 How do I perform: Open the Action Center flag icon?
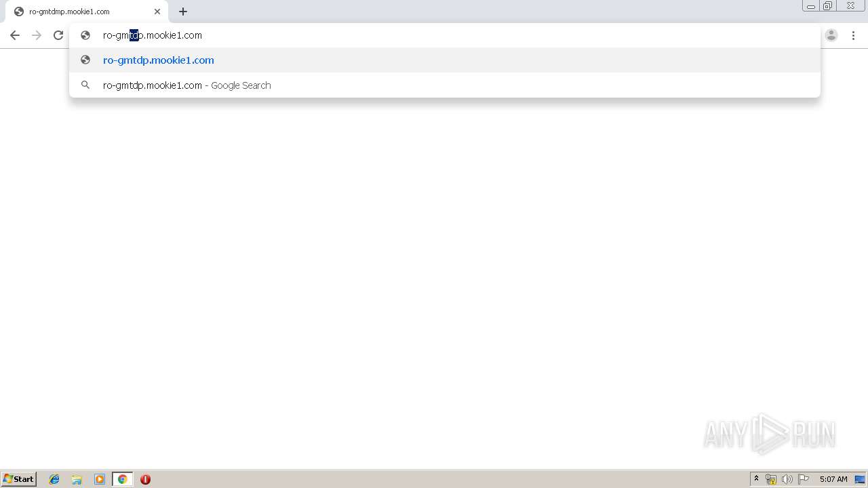[x=804, y=479]
